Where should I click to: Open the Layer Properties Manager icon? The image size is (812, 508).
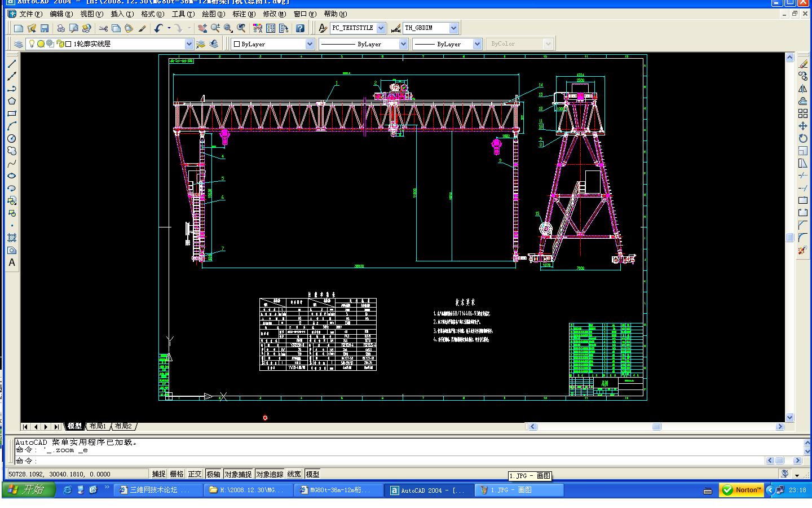[19, 44]
